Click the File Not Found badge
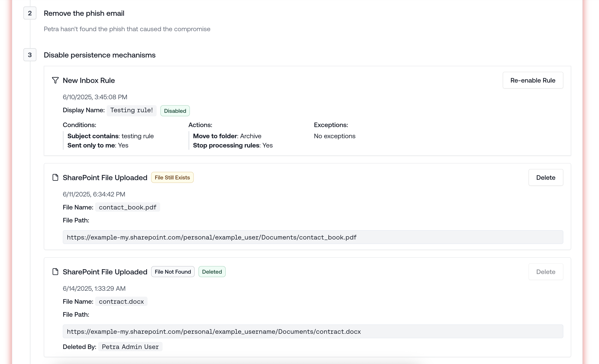Viewport: 599px width, 364px height. coord(173,272)
